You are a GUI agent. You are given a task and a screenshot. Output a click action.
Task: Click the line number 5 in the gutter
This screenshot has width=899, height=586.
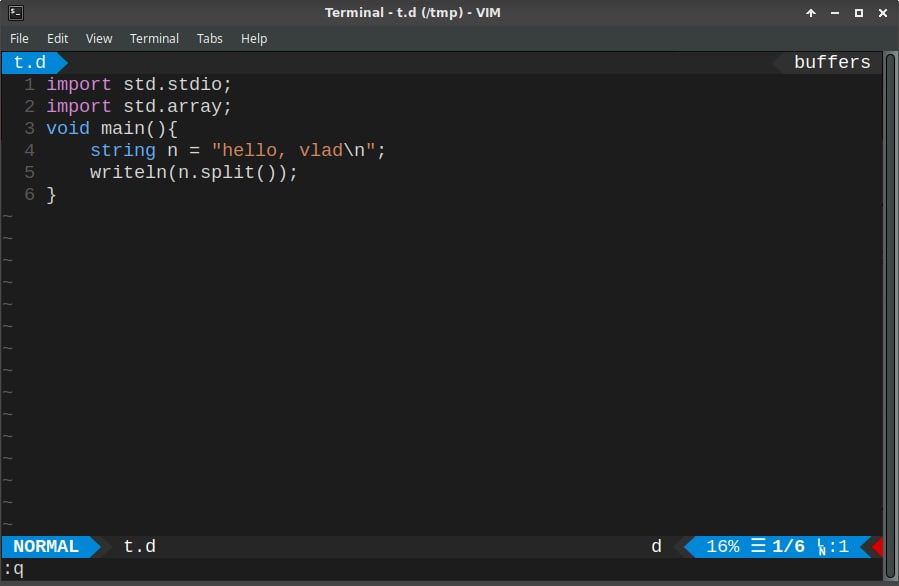click(x=29, y=172)
